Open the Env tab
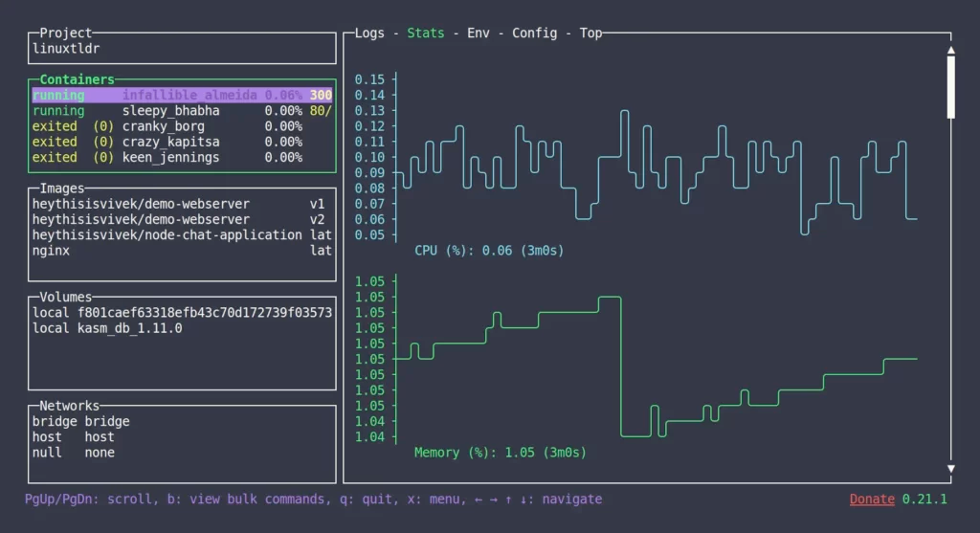This screenshot has height=533, width=980. point(479,33)
